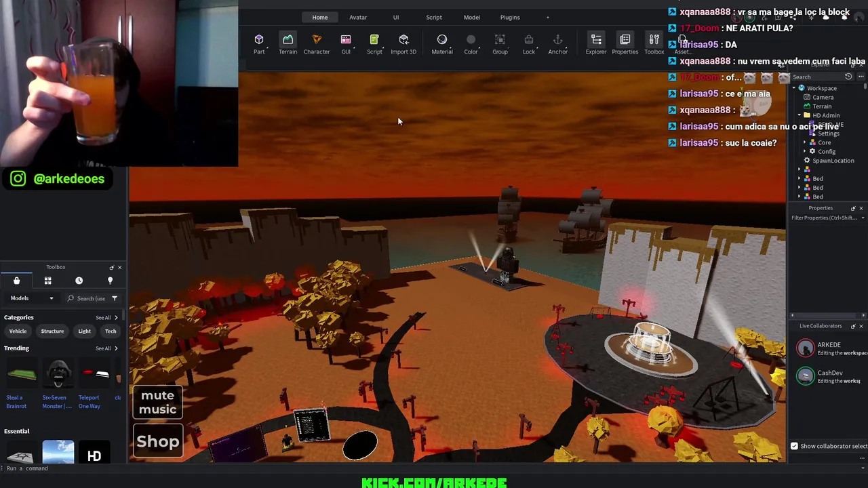Select the Steal a Brainrot model thumbnail
The height and width of the screenshot is (488, 868).
pos(21,375)
